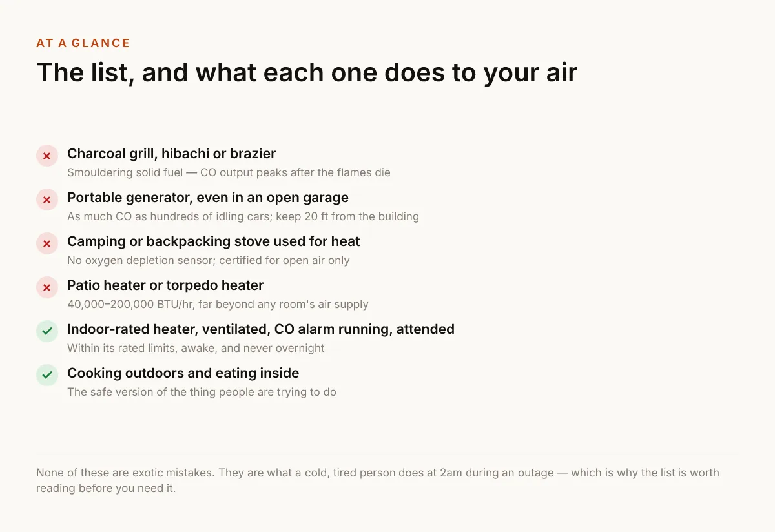Viewport: 775px width, 532px height.
Task: Click the '40,000–200,000 BTU/hr' description line
Action: pos(218,304)
